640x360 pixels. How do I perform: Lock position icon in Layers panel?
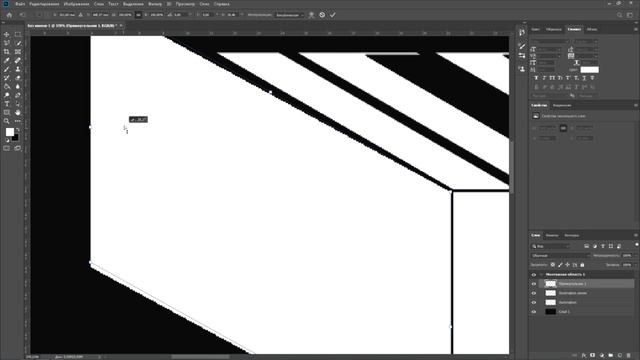tap(567, 265)
